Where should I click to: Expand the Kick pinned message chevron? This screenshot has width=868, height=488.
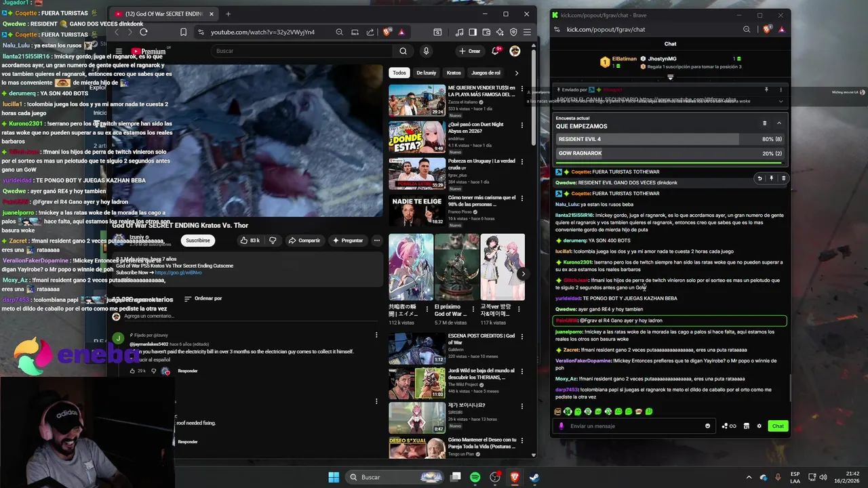pyautogui.click(x=781, y=101)
